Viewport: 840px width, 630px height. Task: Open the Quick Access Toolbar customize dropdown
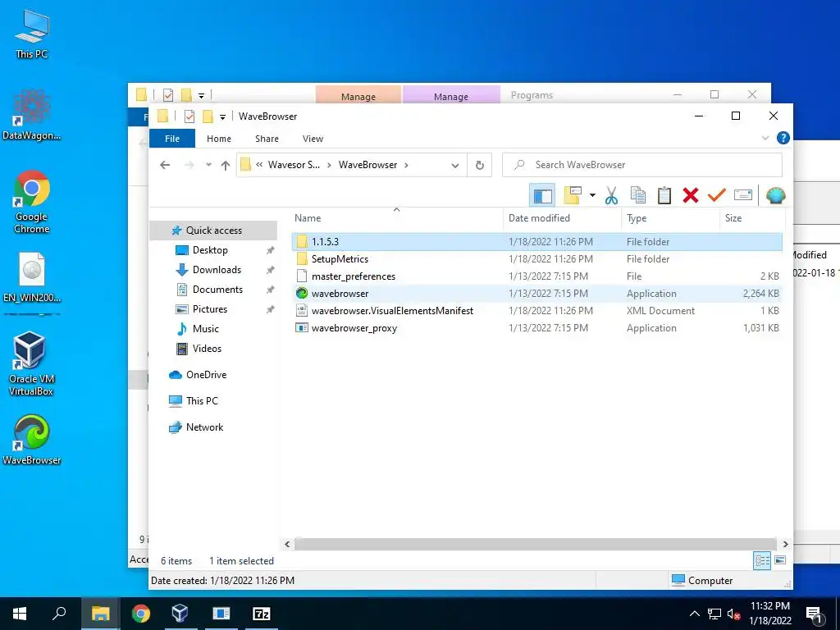(222, 116)
